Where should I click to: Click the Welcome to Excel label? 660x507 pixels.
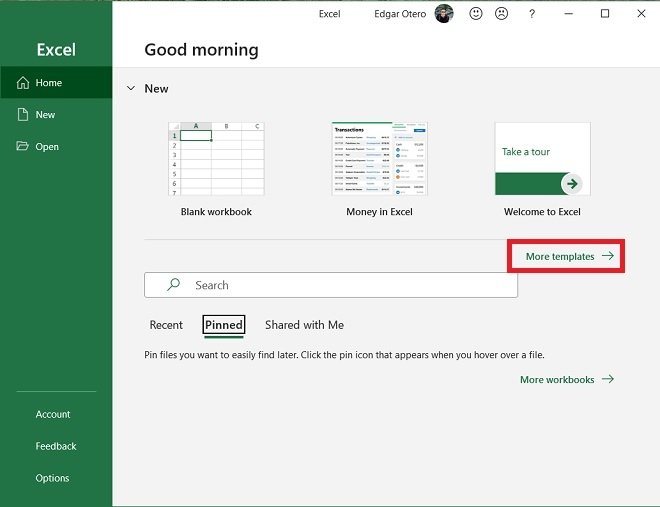[x=542, y=212]
